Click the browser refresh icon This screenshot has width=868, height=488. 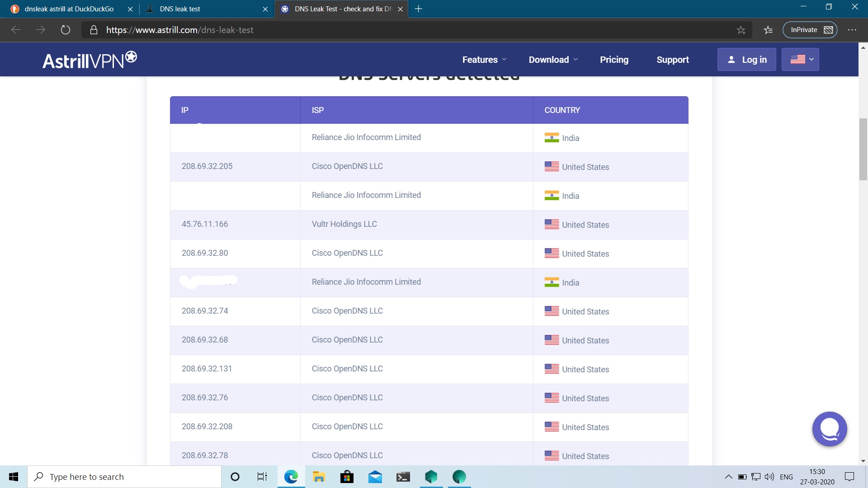point(66,30)
